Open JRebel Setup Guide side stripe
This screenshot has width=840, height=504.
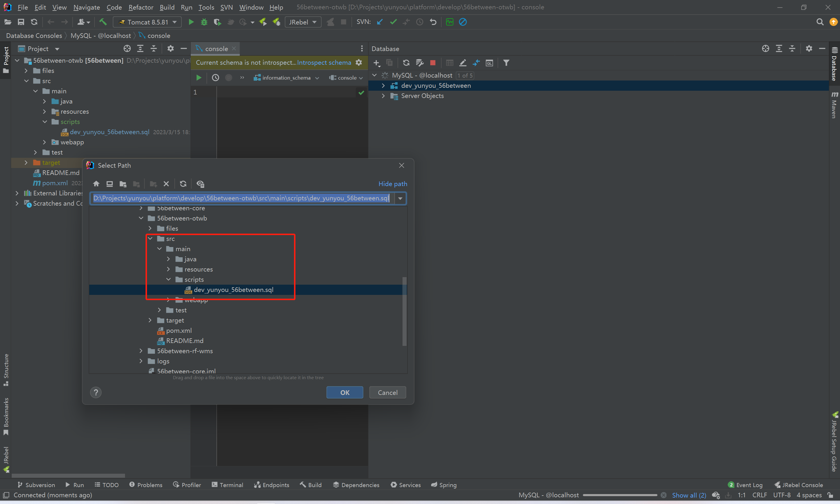[834, 442]
